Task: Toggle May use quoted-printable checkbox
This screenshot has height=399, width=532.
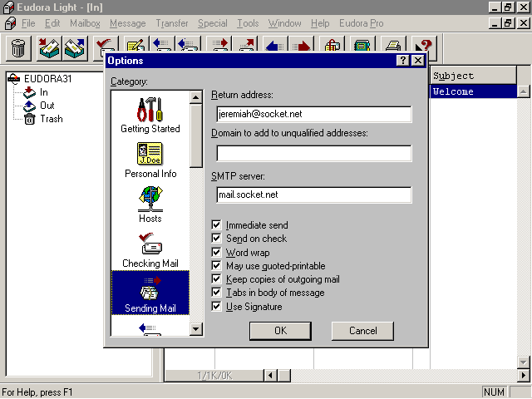Action: pos(216,265)
